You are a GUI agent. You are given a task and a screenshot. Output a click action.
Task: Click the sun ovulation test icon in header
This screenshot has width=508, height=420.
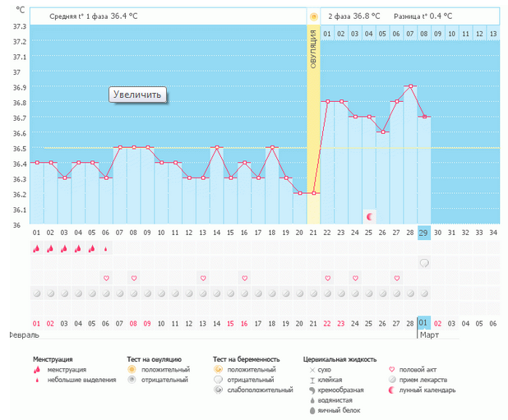[313, 16]
